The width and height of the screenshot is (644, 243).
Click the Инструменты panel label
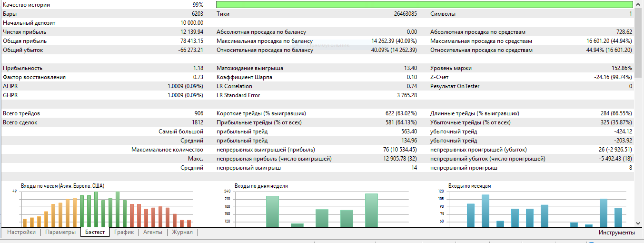click(x=616, y=233)
